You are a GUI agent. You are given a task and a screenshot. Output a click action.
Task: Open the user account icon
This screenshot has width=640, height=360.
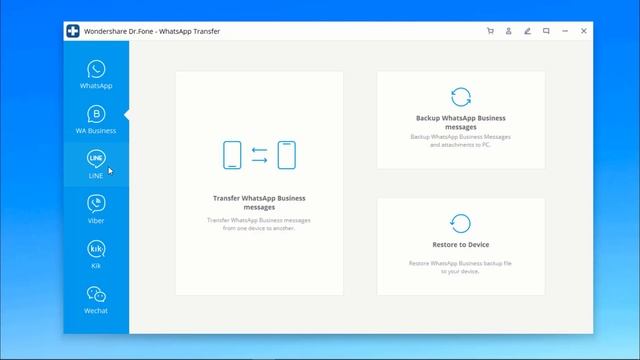(509, 31)
